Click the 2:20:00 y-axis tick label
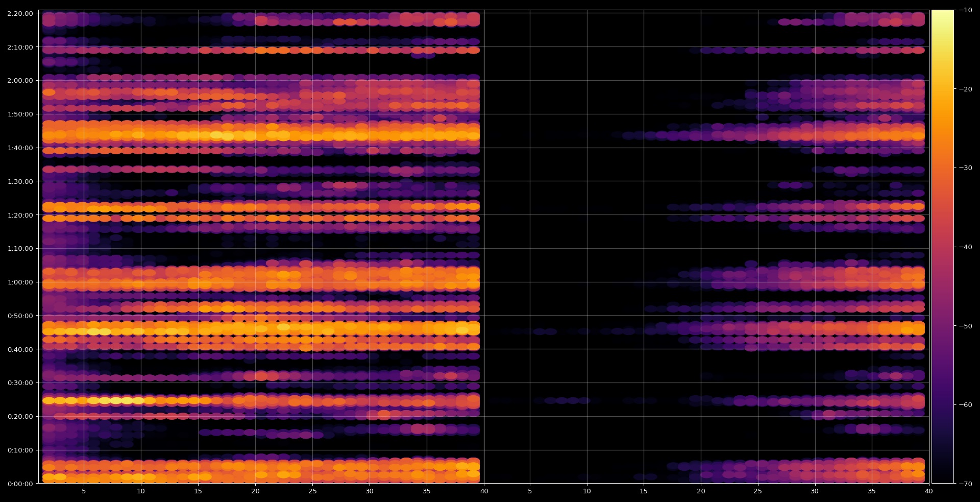 click(x=20, y=13)
